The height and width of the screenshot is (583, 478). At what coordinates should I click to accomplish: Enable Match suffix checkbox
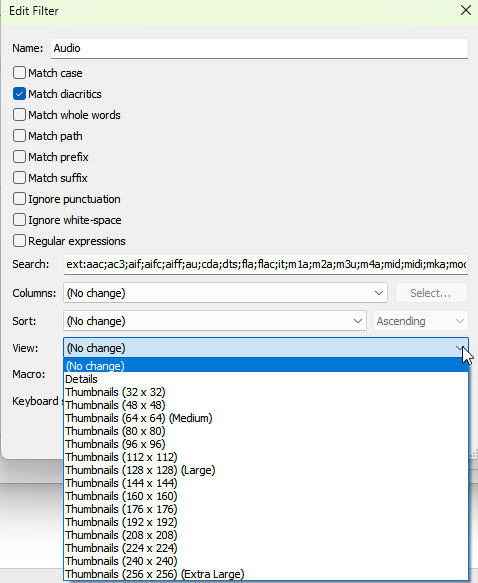tap(19, 178)
